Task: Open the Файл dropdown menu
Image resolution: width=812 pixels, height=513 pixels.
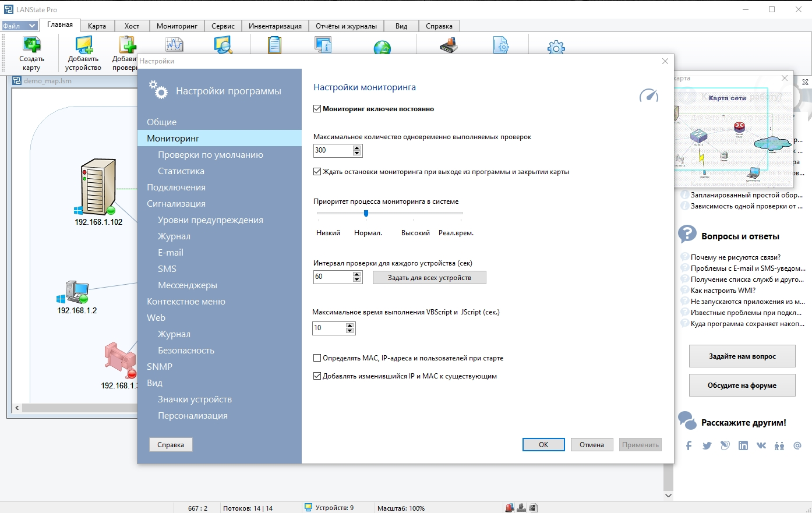Action: pyautogui.click(x=19, y=26)
